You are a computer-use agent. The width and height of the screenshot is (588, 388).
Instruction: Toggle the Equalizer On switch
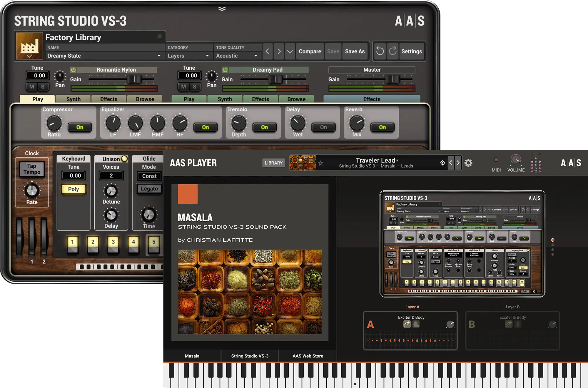tap(206, 127)
